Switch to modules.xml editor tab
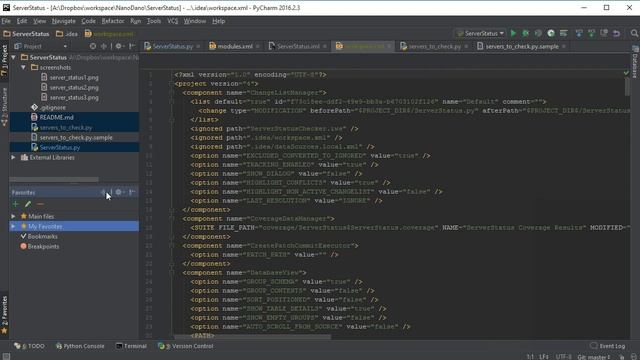The image size is (640, 360). pos(235,47)
